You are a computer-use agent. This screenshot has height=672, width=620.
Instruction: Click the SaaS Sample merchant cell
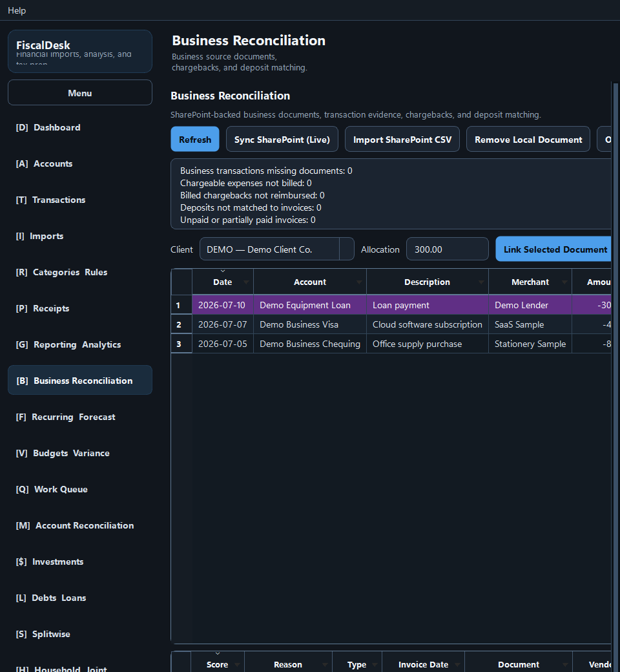pyautogui.click(x=530, y=324)
